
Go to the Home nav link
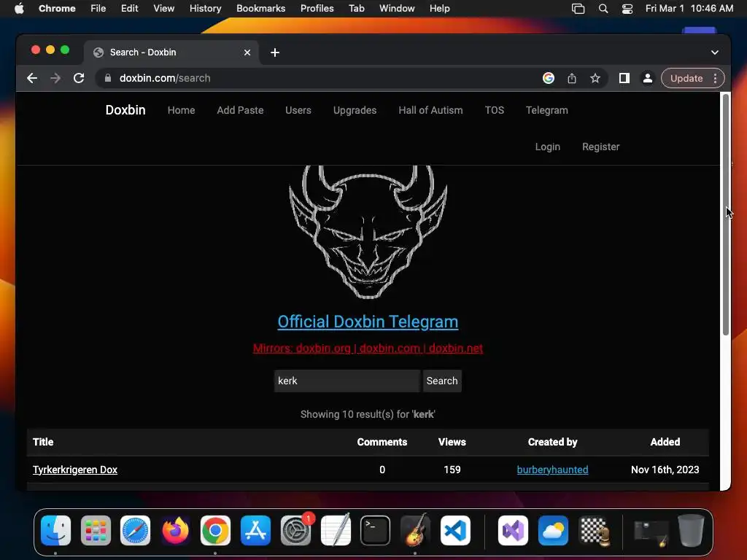tap(181, 110)
